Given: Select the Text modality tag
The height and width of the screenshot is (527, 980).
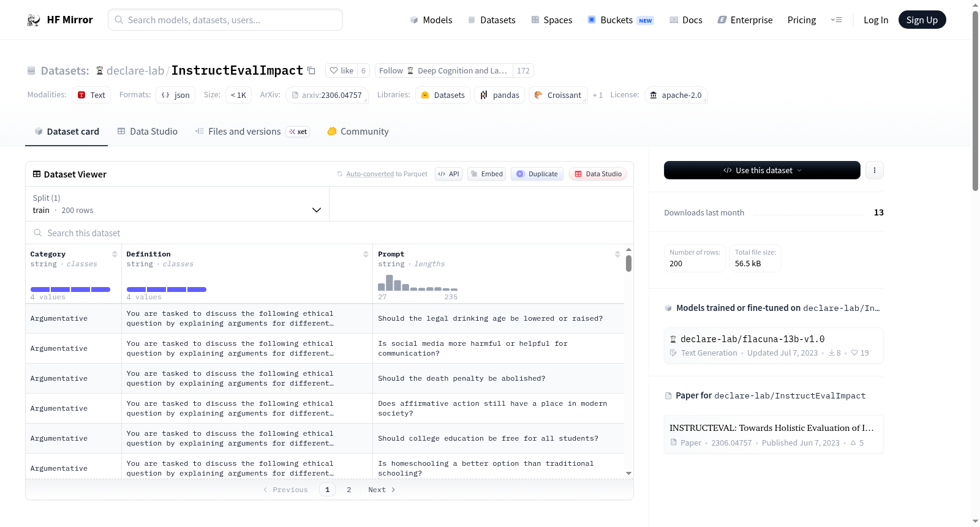Looking at the screenshot, I should coord(91,95).
